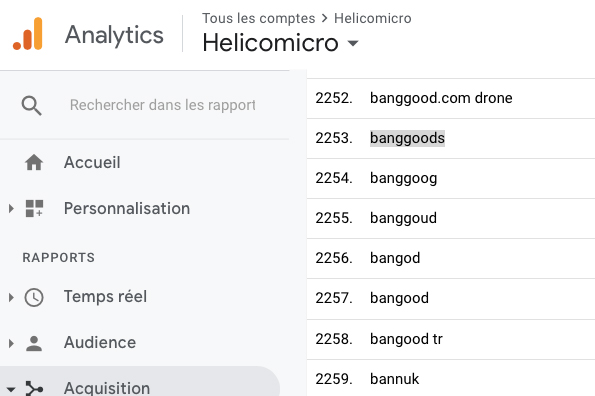The height and width of the screenshot is (396, 595).
Task: Focus the Rechercher dans les rapports field
Action: [162, 105]
